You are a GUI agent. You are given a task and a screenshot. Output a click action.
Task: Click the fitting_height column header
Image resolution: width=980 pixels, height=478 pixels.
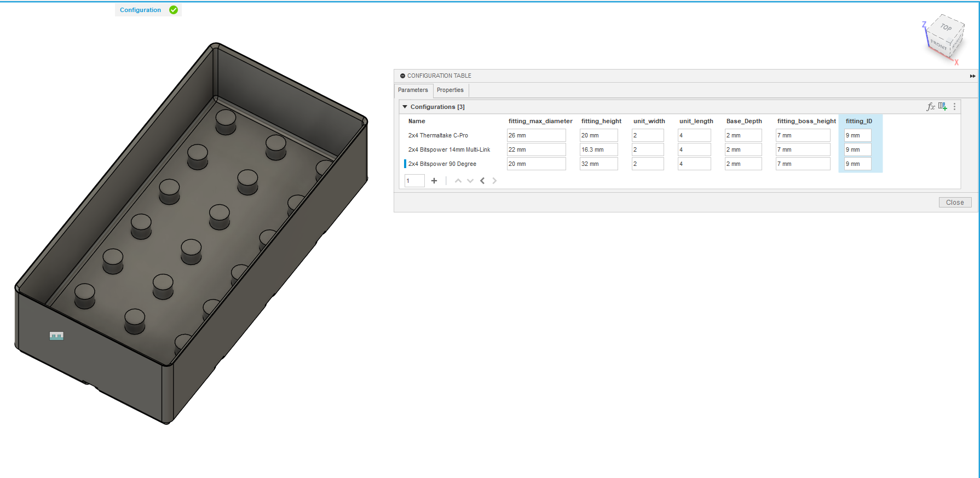[x=601, y=121]
